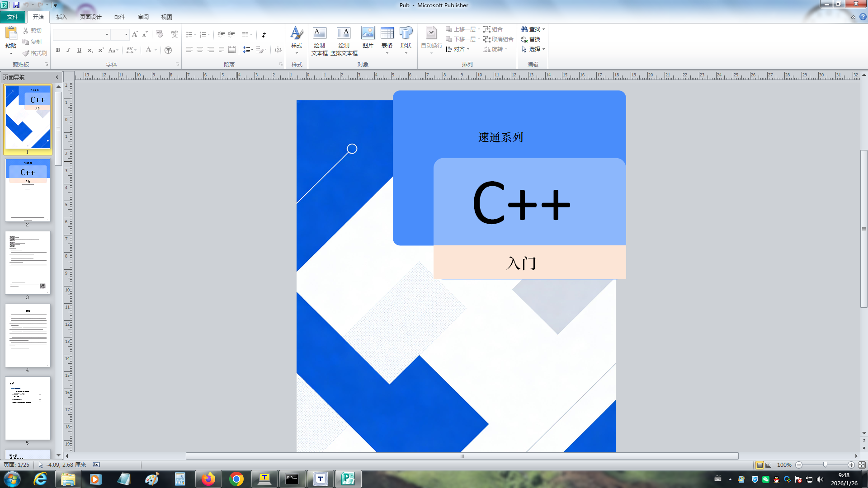Click the whole page view icon in status bar
Image resolution: width=868 pixels, height=488 pixels.
pyautogui.click(x=862, y=465)
